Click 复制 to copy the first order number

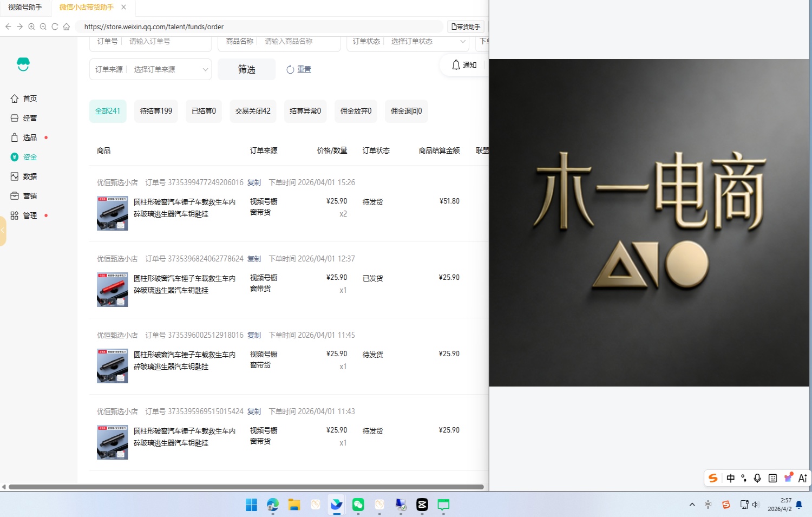[254, 182]
